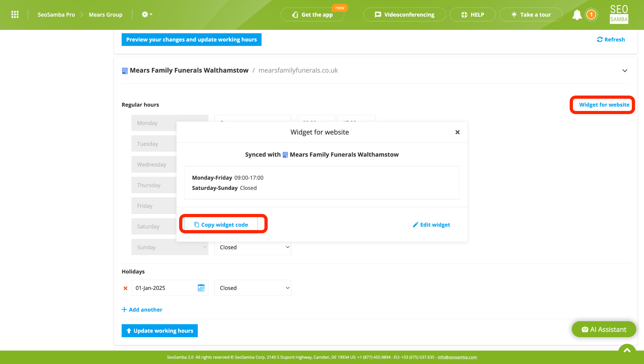Click the info@seosamba.com email link
Screen dimensions: 644x364
(457, 357)
